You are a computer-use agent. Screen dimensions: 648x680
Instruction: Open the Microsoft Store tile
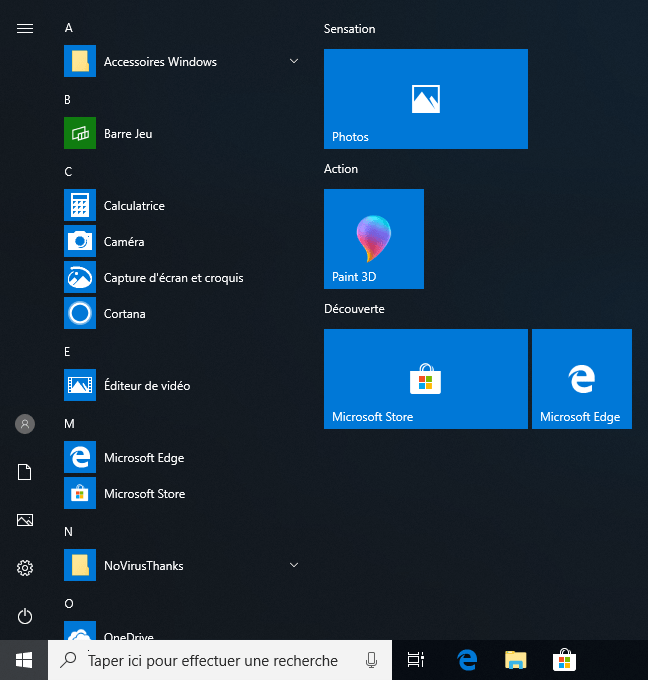point(426,379)
